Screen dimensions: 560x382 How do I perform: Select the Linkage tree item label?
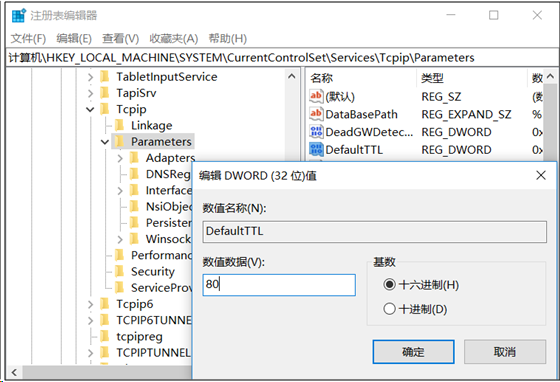click(x=151, y=125)
